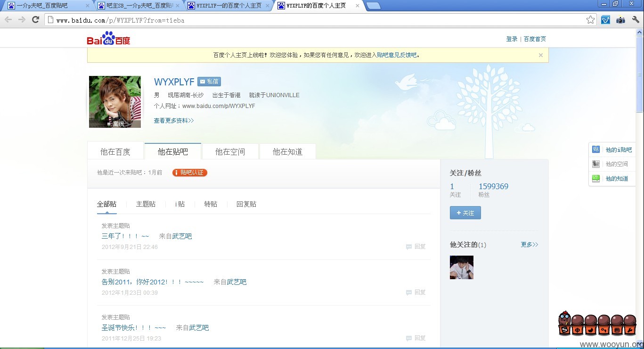
Task: Click the 他的i贴吧 sidebar icon
Action: click(x=596, y=150)
